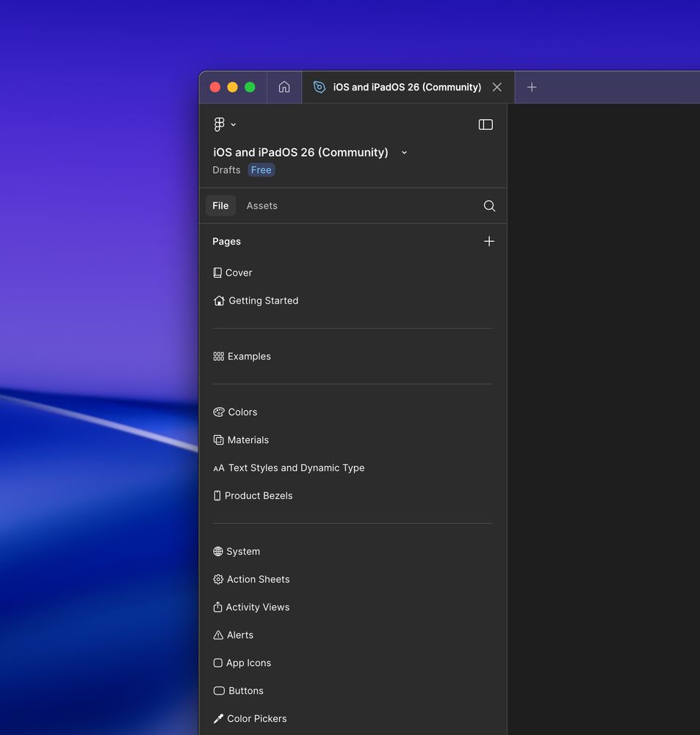The width and height of the screenshot is (700, 735).
Task: Open the Home tab house icon
Action: pyautogui.click(x=284, y=87)
